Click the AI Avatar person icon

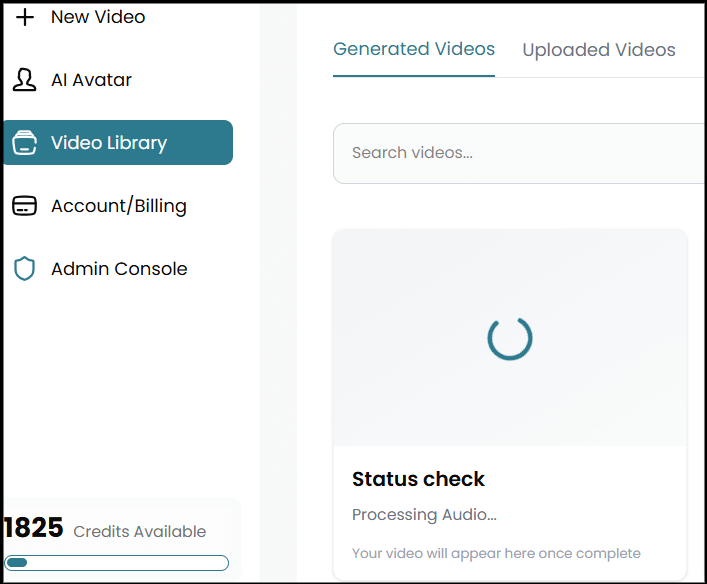pyautogui.click(x=25, y=80)
